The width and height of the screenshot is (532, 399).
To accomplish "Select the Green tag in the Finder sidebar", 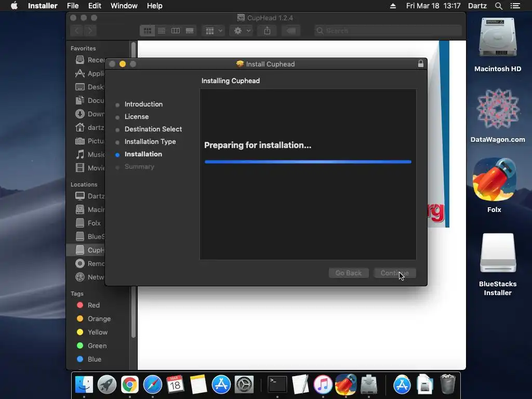I will pos(91,345).
